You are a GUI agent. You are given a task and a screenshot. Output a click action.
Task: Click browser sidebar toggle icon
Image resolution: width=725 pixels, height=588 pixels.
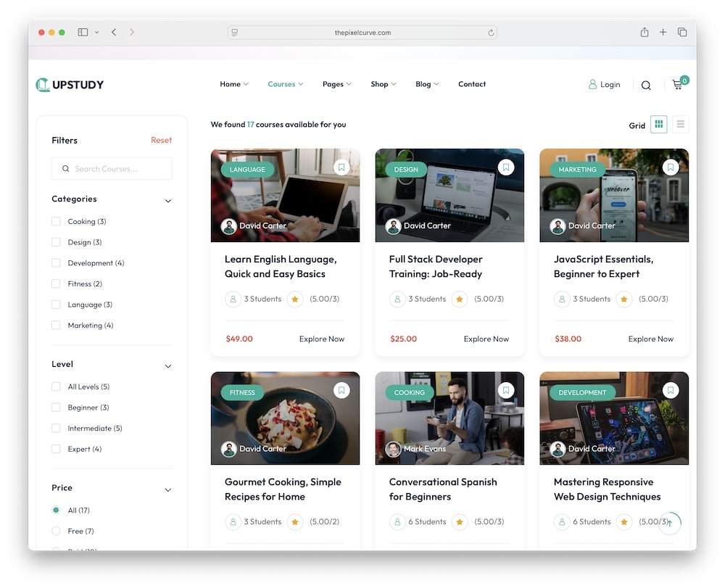[83, 33]
